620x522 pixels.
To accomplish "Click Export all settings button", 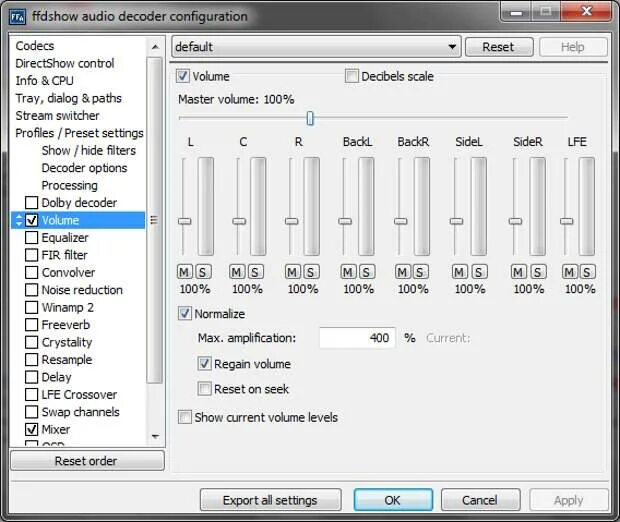I will pyautogui.click(x=270, y=500).
